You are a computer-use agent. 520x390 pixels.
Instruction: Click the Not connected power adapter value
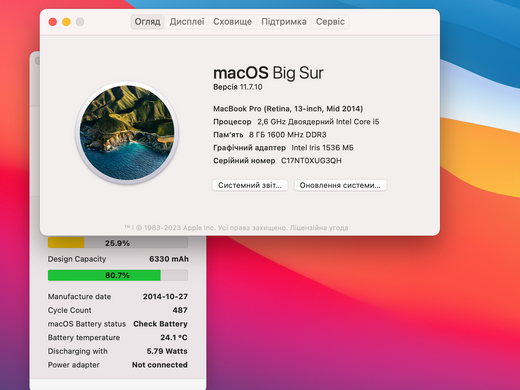pyautogui.click(x=160, y=365)
